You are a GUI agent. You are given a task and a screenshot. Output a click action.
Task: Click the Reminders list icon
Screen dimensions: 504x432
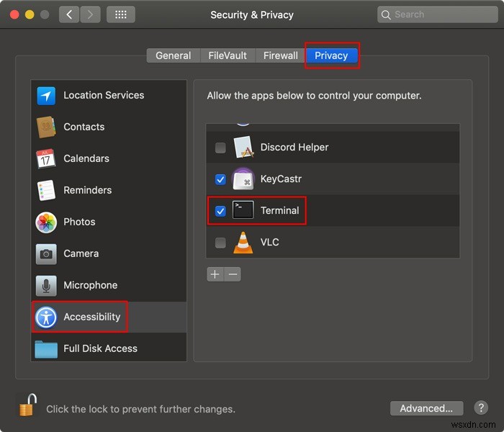click(x=46, y=190)
